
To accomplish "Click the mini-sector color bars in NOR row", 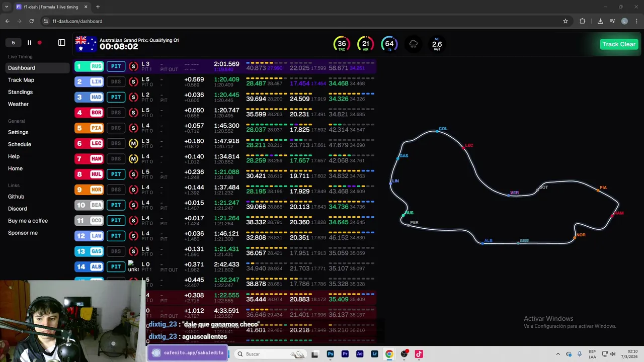I will point(310,186).
